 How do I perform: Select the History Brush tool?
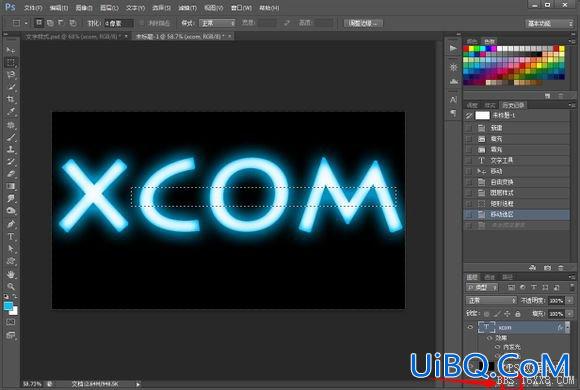11,162
